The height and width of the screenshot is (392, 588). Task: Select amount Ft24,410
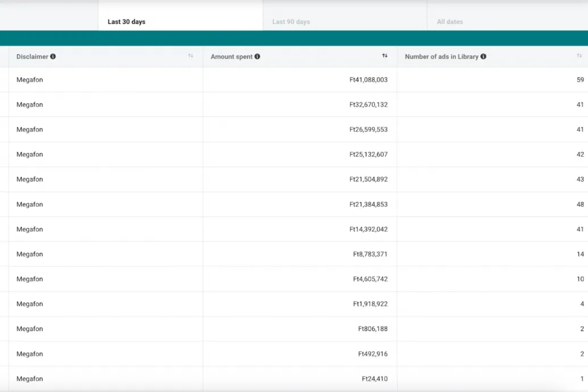point(374,379)
